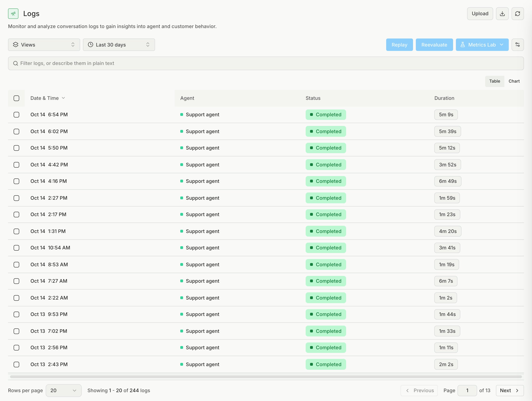The image size is (532, 401).
Task: Open the Views dropdown
Action: pyautogui.click(x=44, y=45)
